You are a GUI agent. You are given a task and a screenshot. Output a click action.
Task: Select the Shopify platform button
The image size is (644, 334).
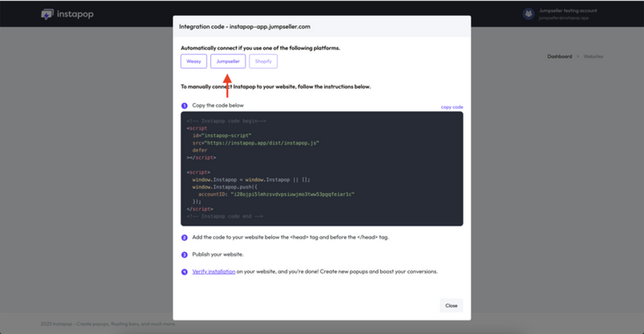263,61
